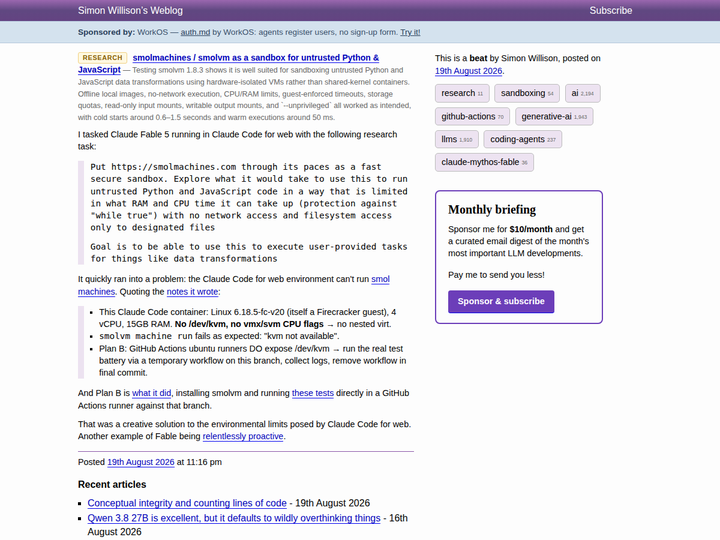Open Simon Willison's Weblog home link

130,11
